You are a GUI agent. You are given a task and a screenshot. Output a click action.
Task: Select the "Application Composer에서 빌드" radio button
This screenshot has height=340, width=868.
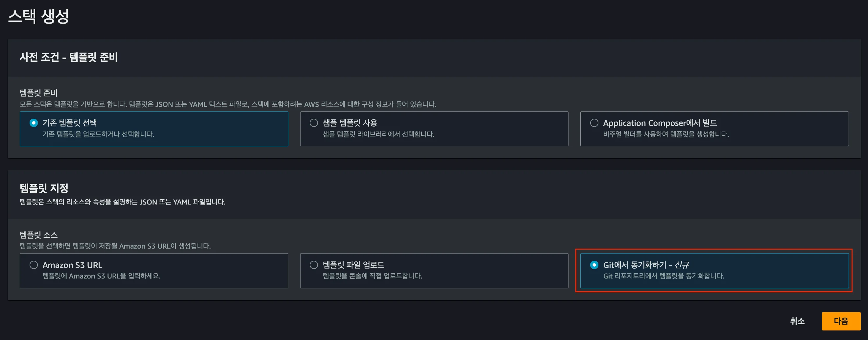point(594,123)
